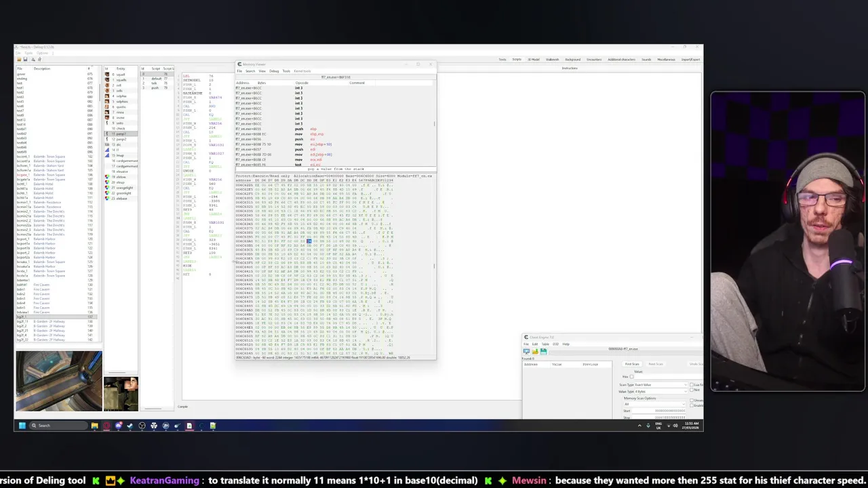This screenshot has height=488, width=868.
Task: Open Cheat Engine's Table menu
Action: tap(545, 344)
